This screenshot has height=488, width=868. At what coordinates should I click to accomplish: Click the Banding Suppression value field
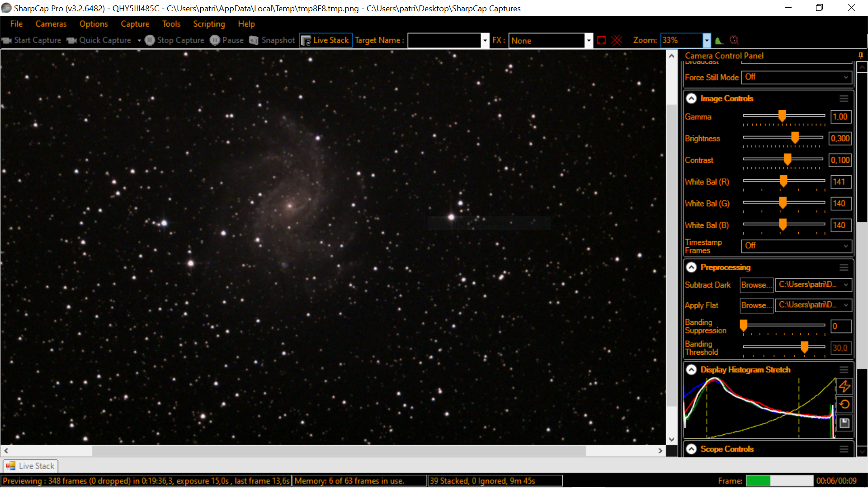click(x=841, y=326)
